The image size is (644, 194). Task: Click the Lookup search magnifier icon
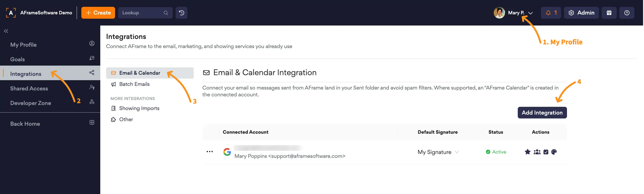coord(166,13)
